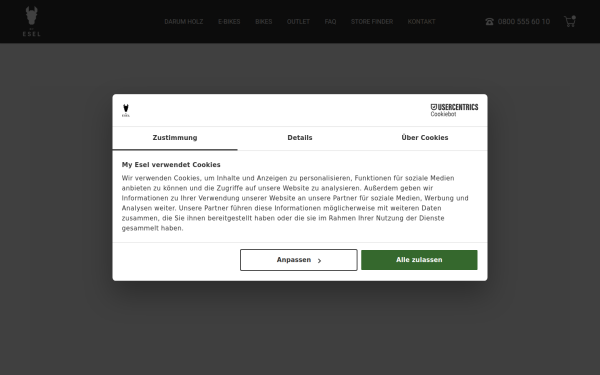Open the DARUM HOLZ menu item

pyautogui.click(x=184, y=22)
